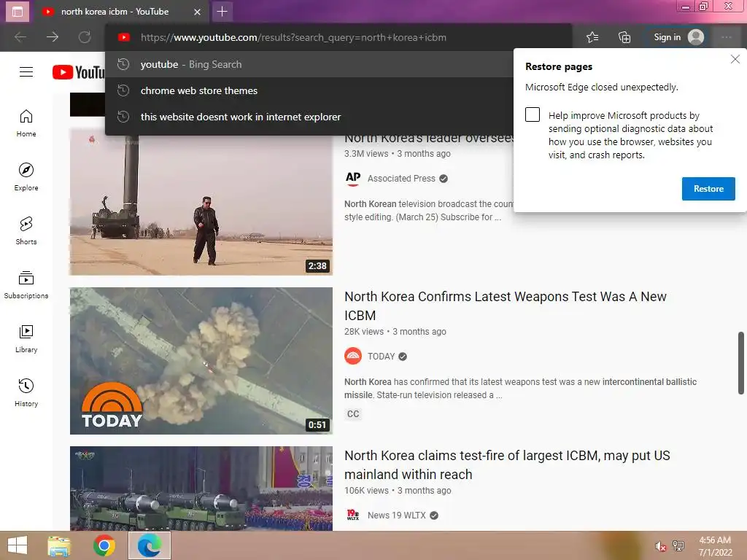Open Edge tab actions menu icon

click(x=18, y=12)
